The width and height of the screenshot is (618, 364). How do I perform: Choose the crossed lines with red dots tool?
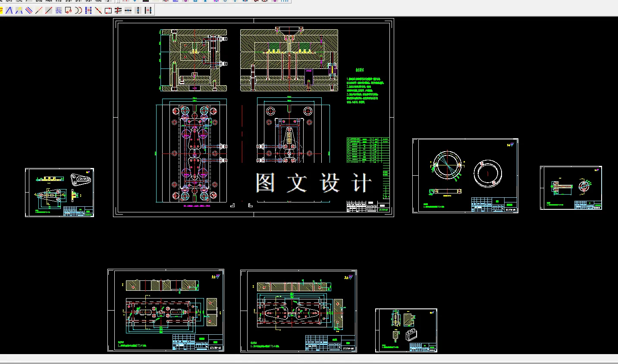[x=118, y=10]
